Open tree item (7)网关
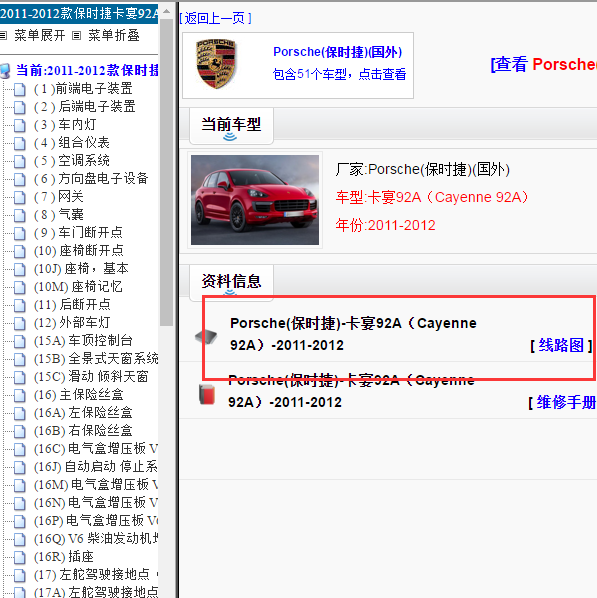 pos(58,197)
